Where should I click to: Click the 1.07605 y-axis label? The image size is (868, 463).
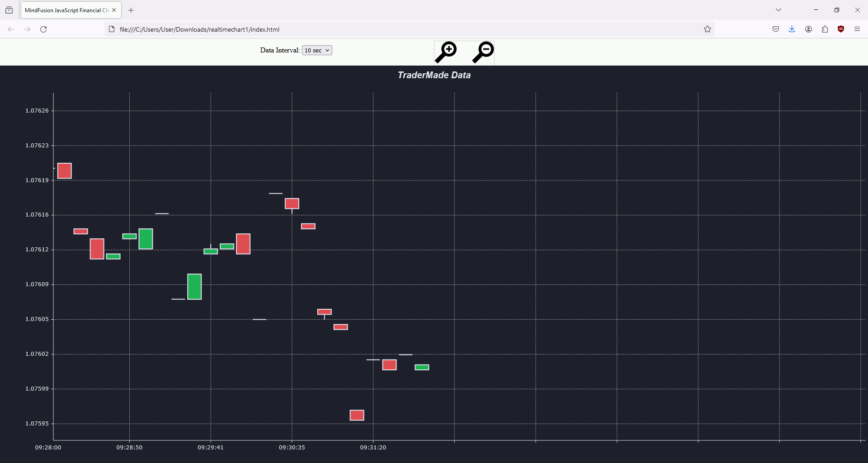(37, 319)
